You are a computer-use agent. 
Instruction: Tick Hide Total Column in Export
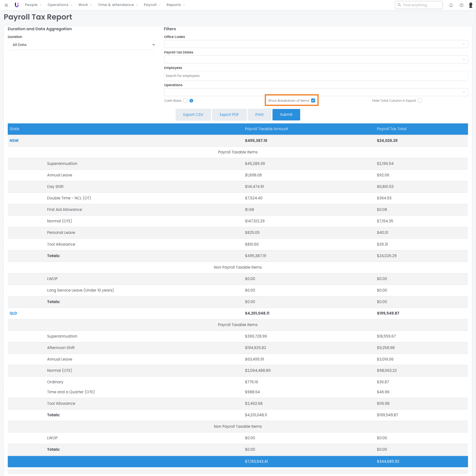[x=420, y=100]
